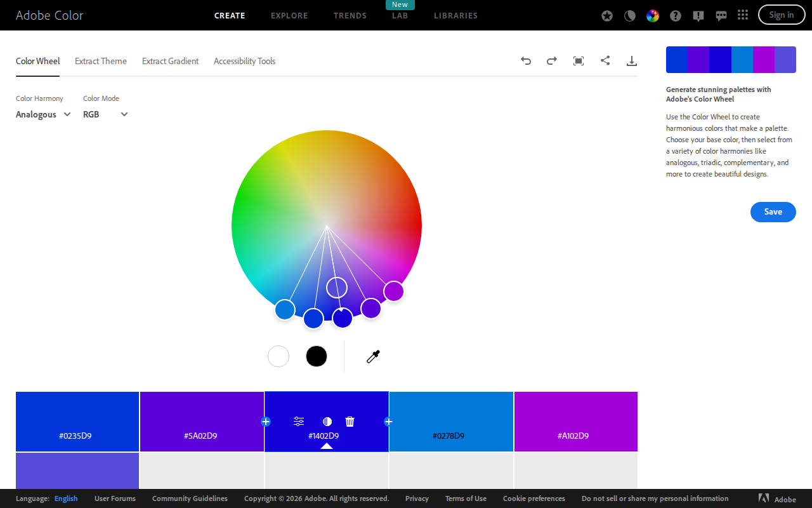
Task: Click the magenta handle on the color wheel
Action: 393,291
